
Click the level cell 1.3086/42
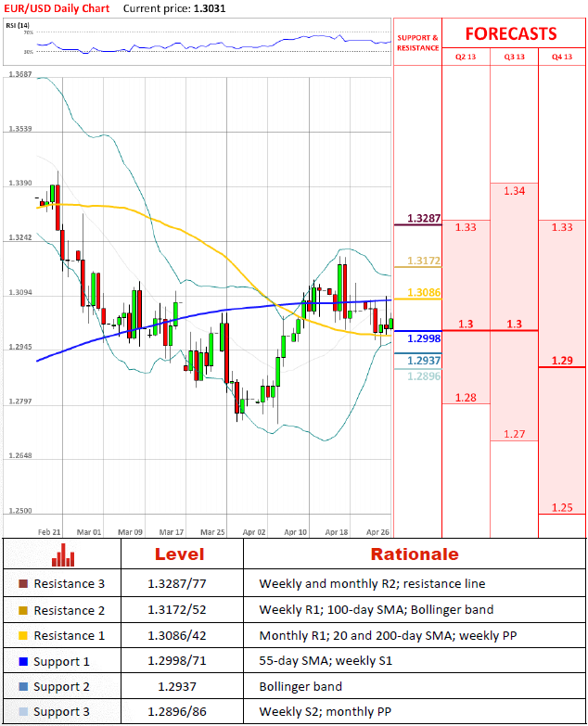(177, 635)
